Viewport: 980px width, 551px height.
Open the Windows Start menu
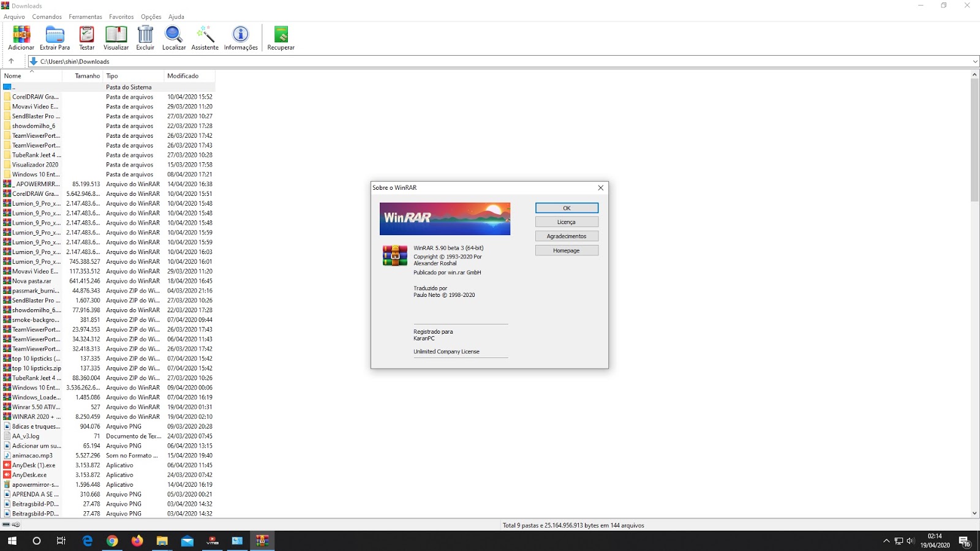(x=12, y=541)
